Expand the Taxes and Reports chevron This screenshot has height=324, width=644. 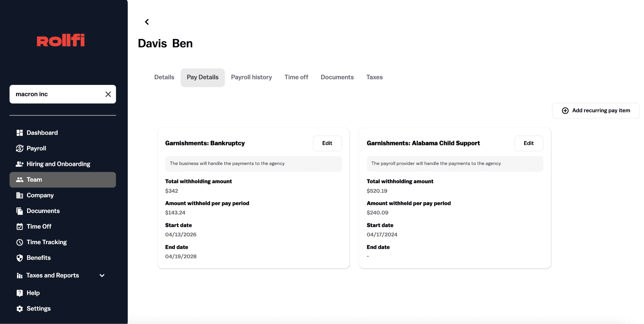click(102, 276)
